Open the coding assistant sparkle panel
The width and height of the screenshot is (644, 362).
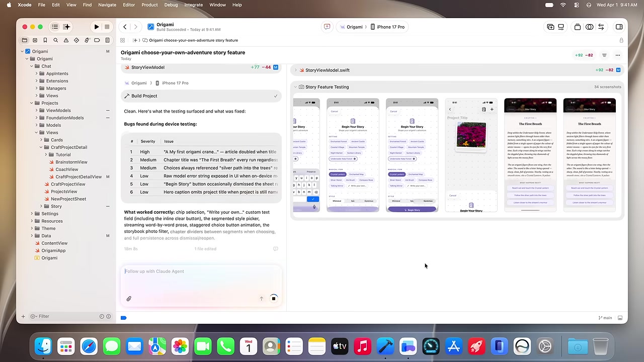coord(66,27)
